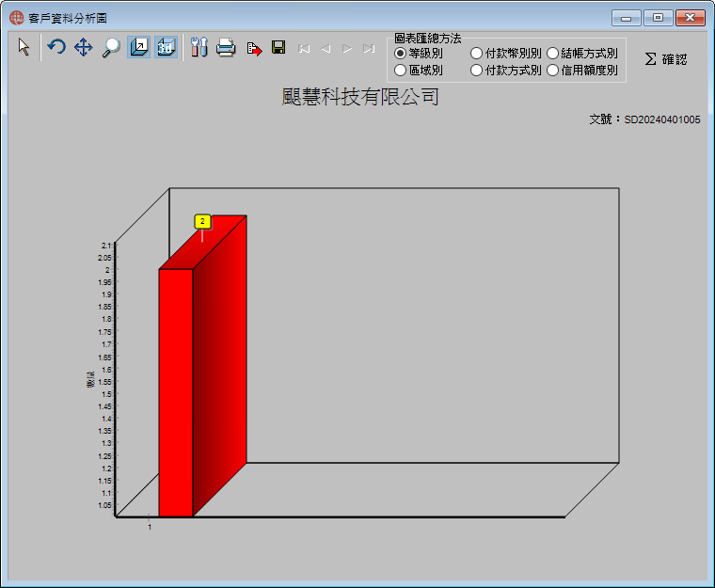Minimize the 客戶資料分析圖 window
Image resolution: width=715 pixels, height=588 pixels.
point(626,18)
